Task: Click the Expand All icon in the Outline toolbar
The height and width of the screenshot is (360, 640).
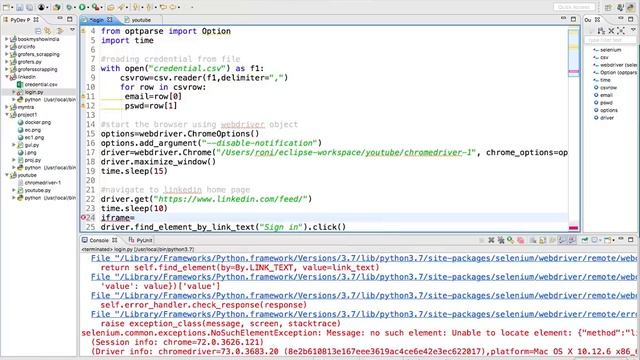Action: (621, 31)
